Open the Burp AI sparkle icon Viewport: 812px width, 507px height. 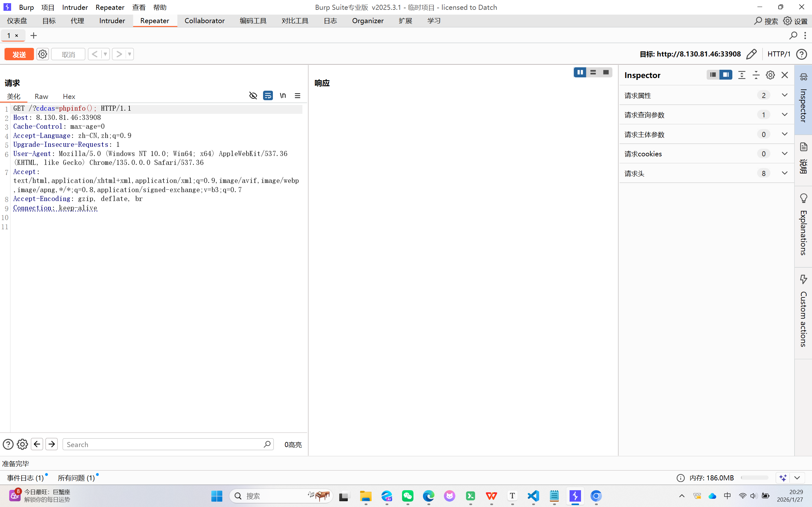point(783,478)
